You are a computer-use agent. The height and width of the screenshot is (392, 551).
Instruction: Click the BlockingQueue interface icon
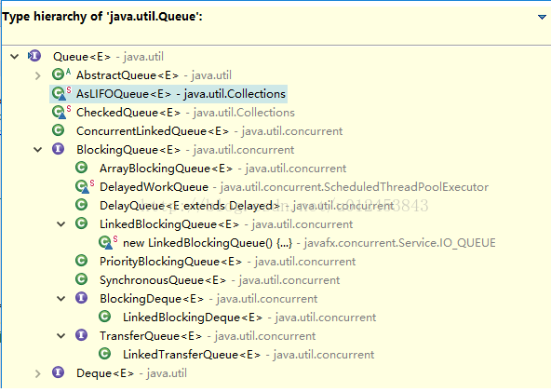coord(58,149)
